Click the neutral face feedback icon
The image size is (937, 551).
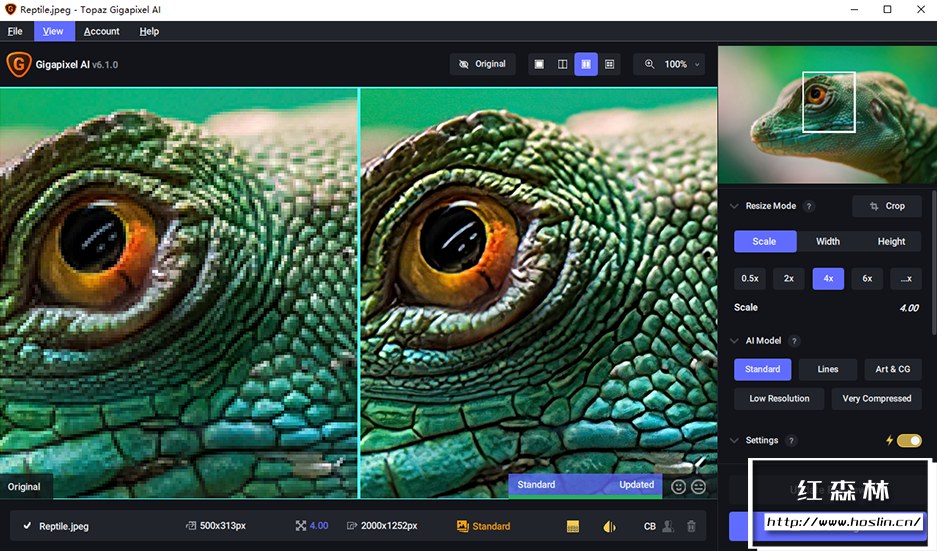pos(698,486)
